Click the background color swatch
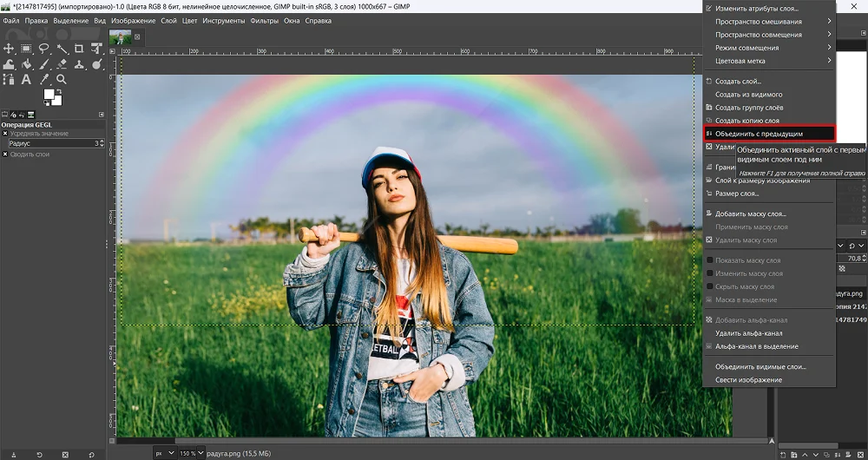 pyautogui.click(x=58, y=102)
